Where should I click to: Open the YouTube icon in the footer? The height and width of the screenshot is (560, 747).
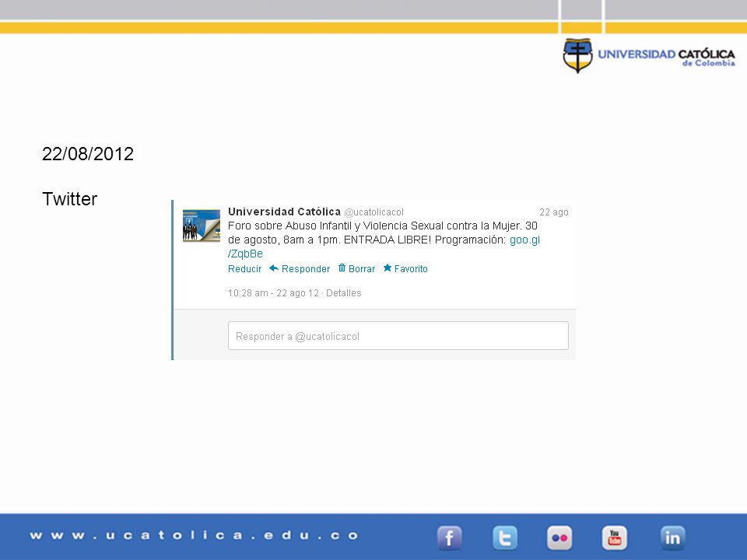click(615, 538)
